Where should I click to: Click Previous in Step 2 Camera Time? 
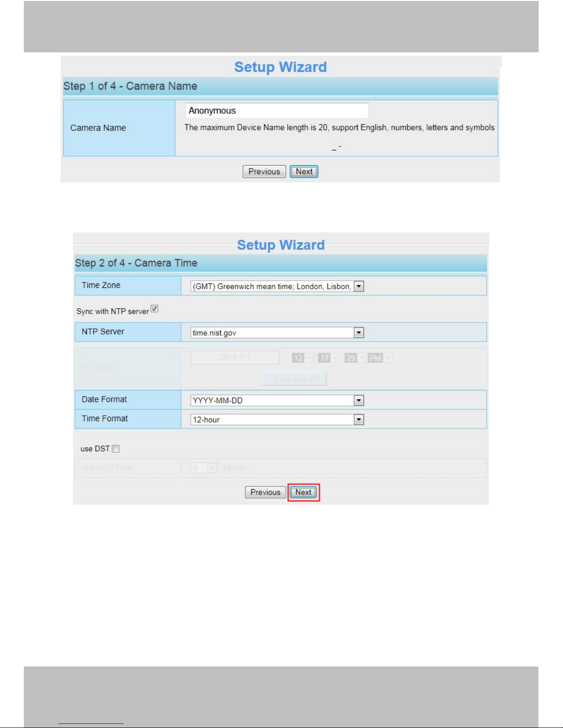coord(265,492)
